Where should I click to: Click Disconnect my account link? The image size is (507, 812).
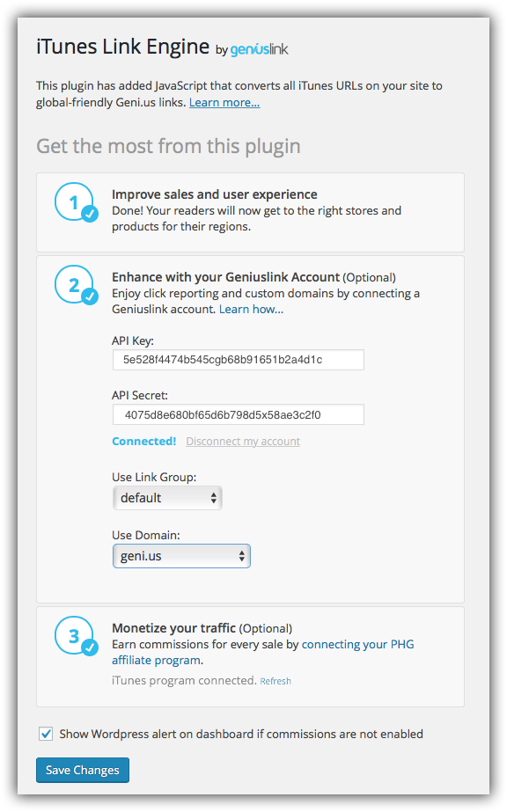pyautogui.click(x=243, y=442)
